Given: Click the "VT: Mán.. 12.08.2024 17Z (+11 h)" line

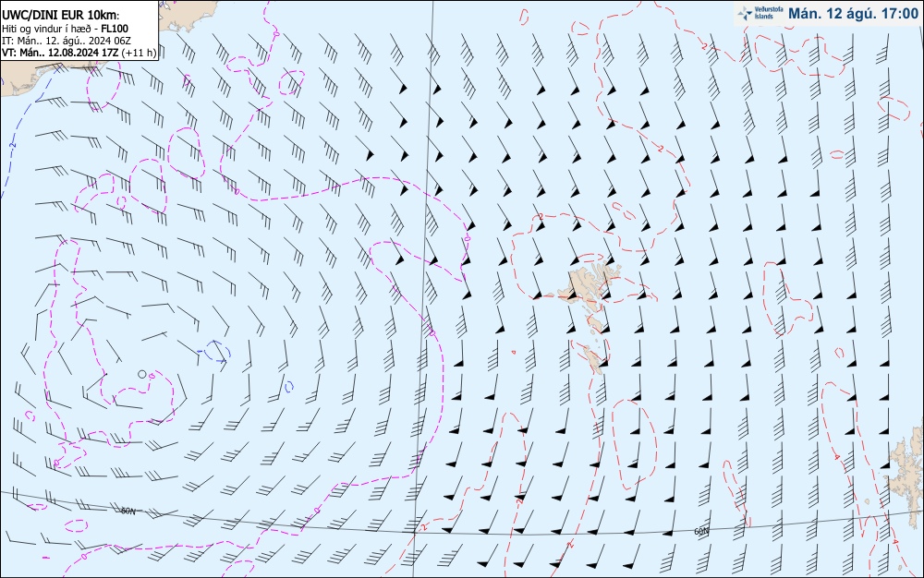Looking at the screenshot, I should pyautogui.click(x=79, y=53).
